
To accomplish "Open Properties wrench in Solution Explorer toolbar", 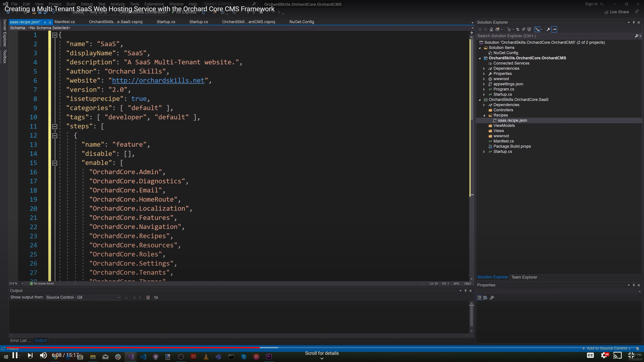I will [x=548, y=29].
